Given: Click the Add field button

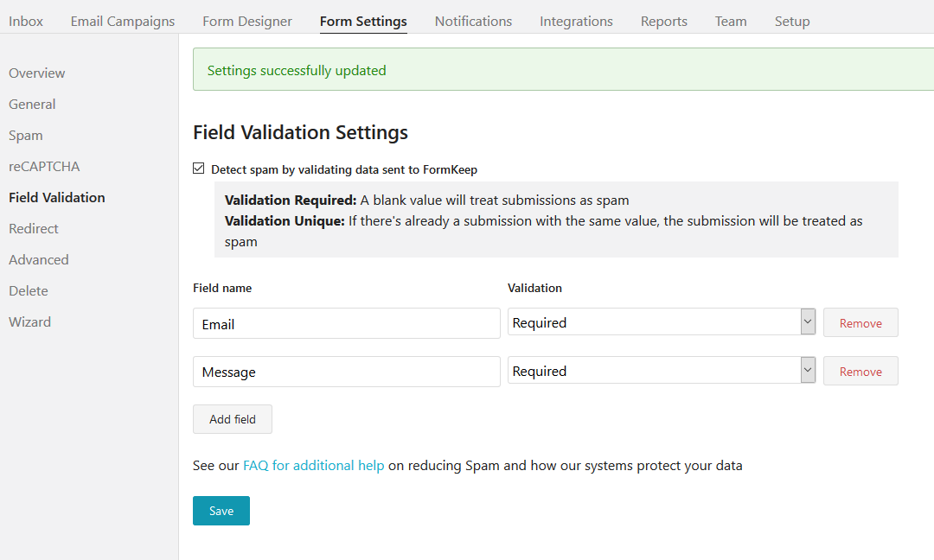Looking at the screenshot, I should [233, 419].
